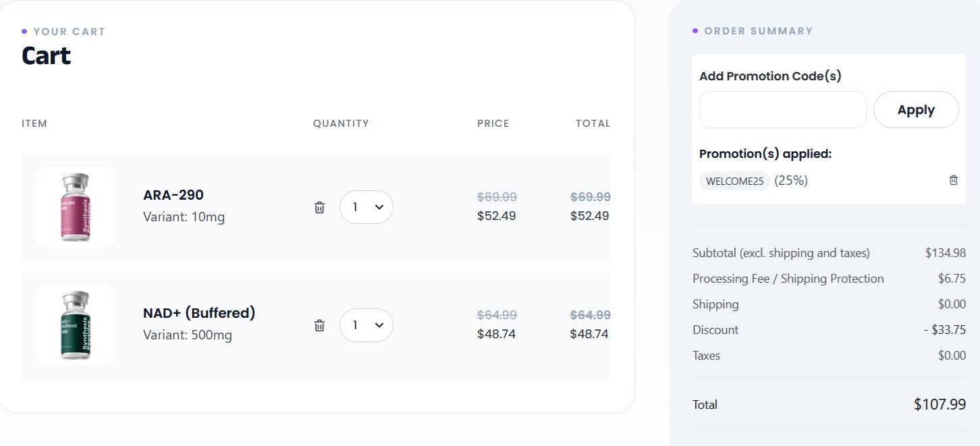Remove the WELCOME25 promotion with trash icon
Screen dimensions: 980x446
point(953,180)
